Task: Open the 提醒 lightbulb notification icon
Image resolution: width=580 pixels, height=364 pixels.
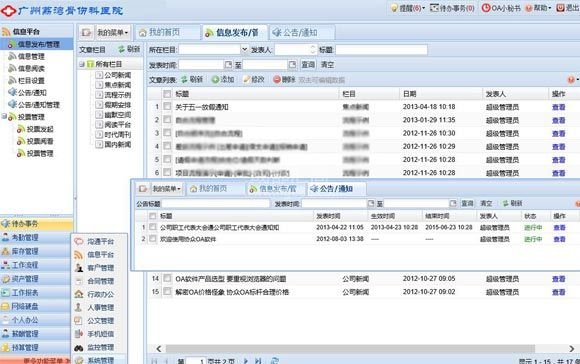Action: pyautogui.click(x=394, y=8)
